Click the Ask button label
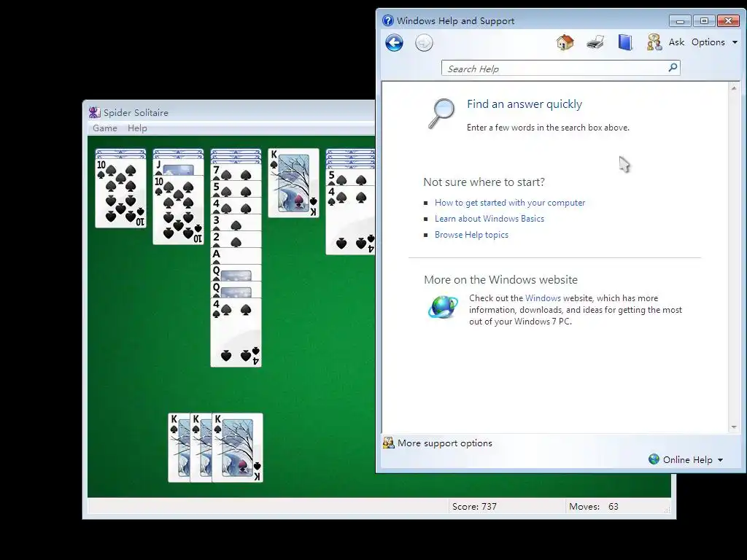The image size is (747, 560). [676, 42]
